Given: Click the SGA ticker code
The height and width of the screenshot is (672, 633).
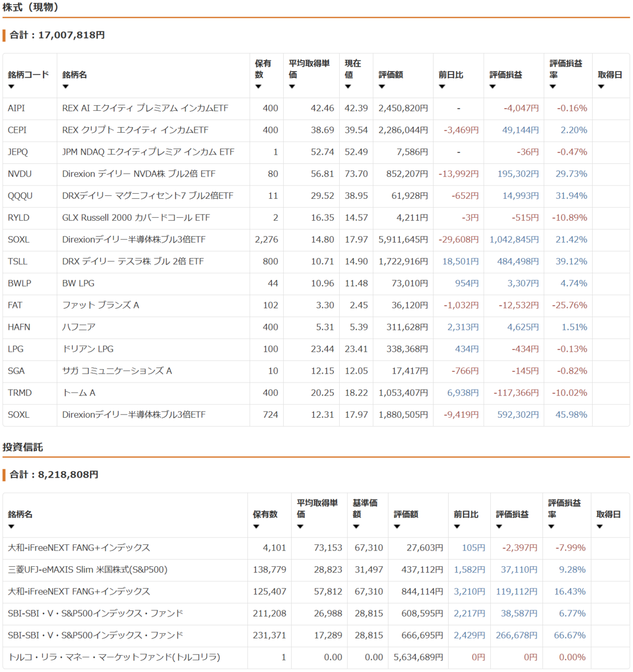Looking at the screenshot, I should point(16,371).
